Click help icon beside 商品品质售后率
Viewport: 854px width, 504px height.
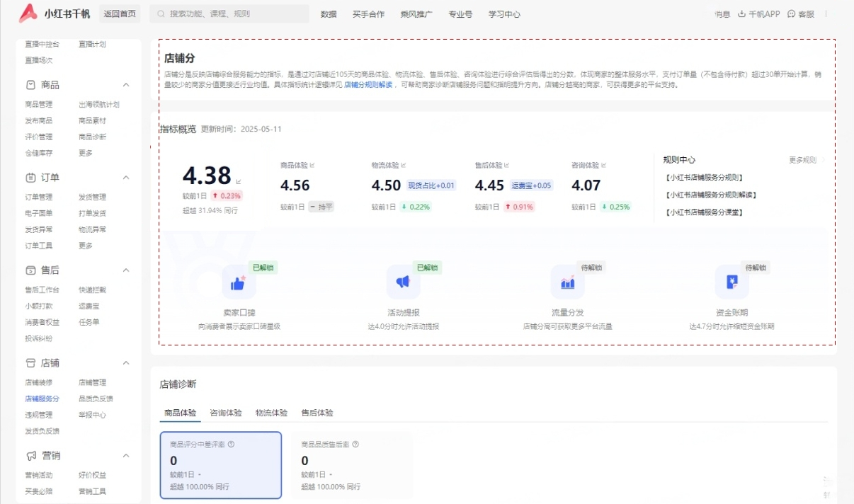pyautogui.click(x=355, y=445)
